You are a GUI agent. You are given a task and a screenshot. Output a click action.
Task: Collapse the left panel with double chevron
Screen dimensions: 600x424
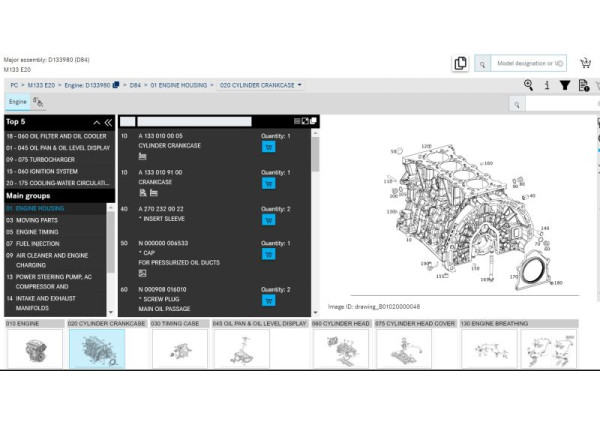(x=108, y=122)
